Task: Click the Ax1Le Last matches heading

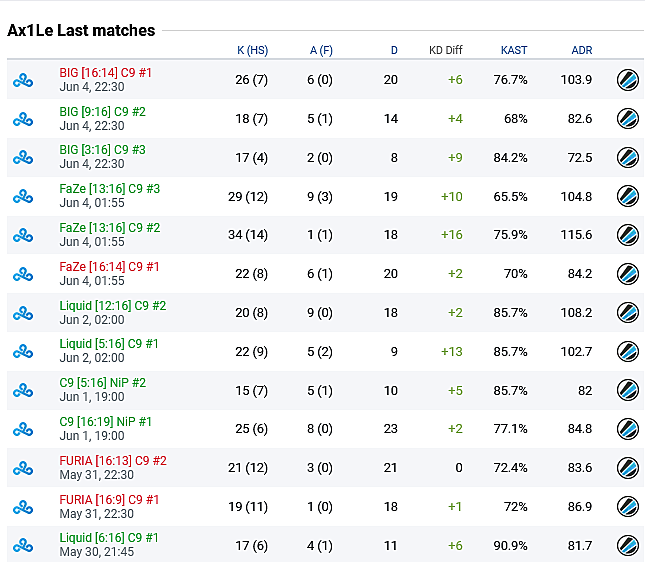Action: [81, 30]
